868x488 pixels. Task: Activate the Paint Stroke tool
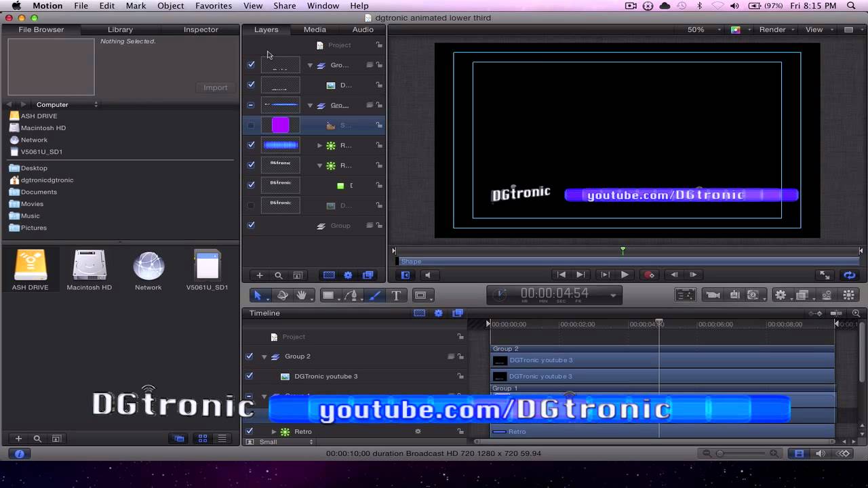(375, 295)
